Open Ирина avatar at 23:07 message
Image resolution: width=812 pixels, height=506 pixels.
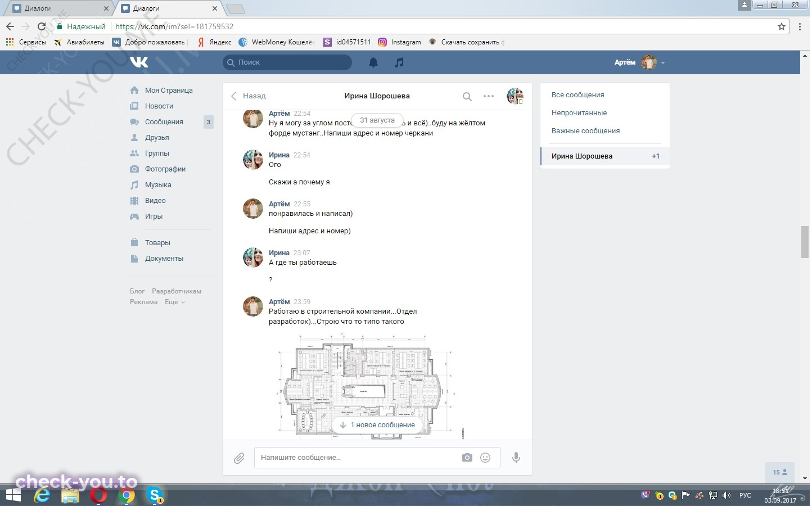[253, 257]
